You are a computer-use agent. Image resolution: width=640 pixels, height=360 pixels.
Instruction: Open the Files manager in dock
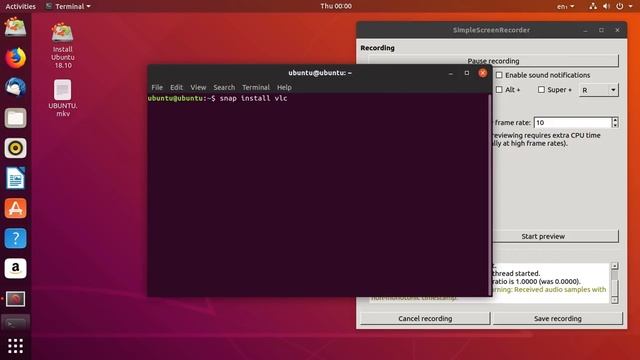16,118
